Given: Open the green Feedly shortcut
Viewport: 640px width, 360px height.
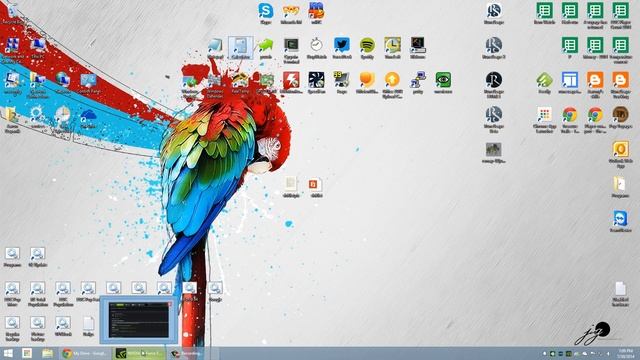Looking at the screenshot, I should (544, 80).
